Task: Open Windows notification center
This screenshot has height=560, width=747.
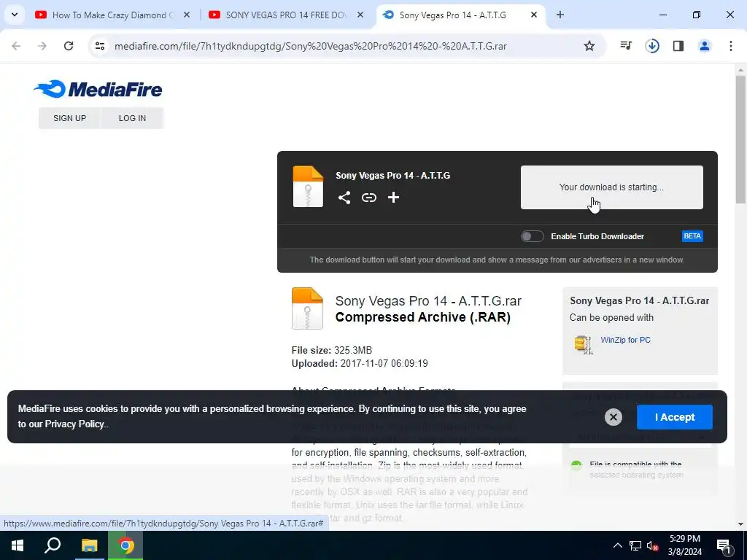Action: [x=724, y=545]
